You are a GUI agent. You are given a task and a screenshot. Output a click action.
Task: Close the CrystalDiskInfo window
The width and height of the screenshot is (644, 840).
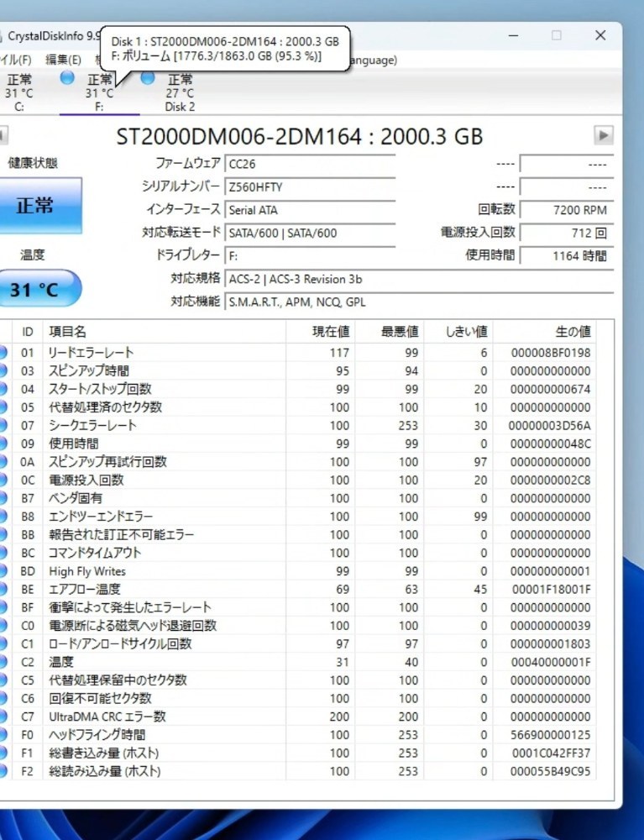(x=600, y=36)
